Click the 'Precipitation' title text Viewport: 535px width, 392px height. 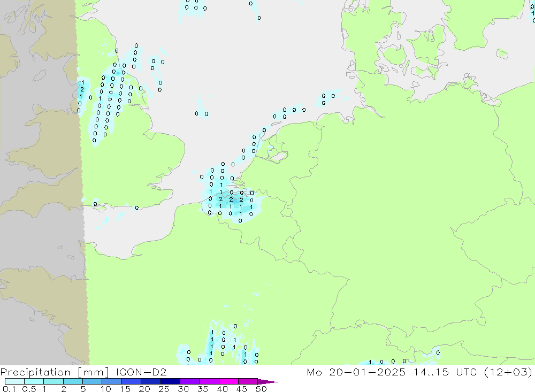[35, 372]
